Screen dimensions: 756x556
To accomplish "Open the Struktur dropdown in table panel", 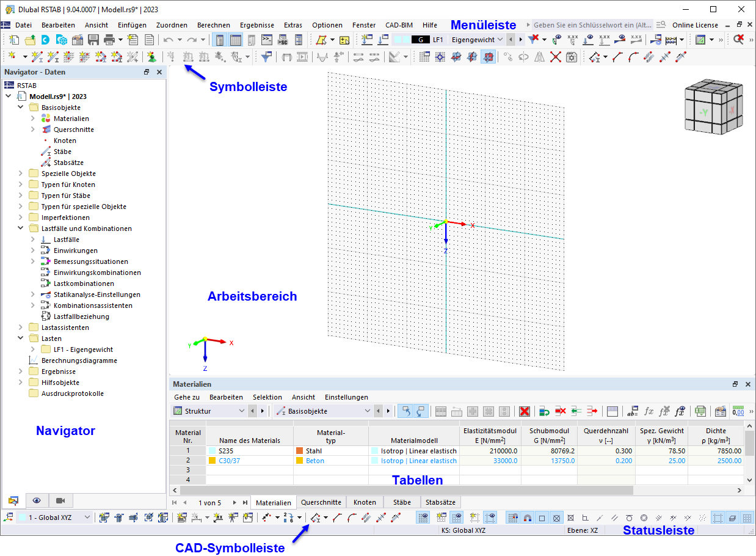I will pyautogui.click(x=241, y=411).
